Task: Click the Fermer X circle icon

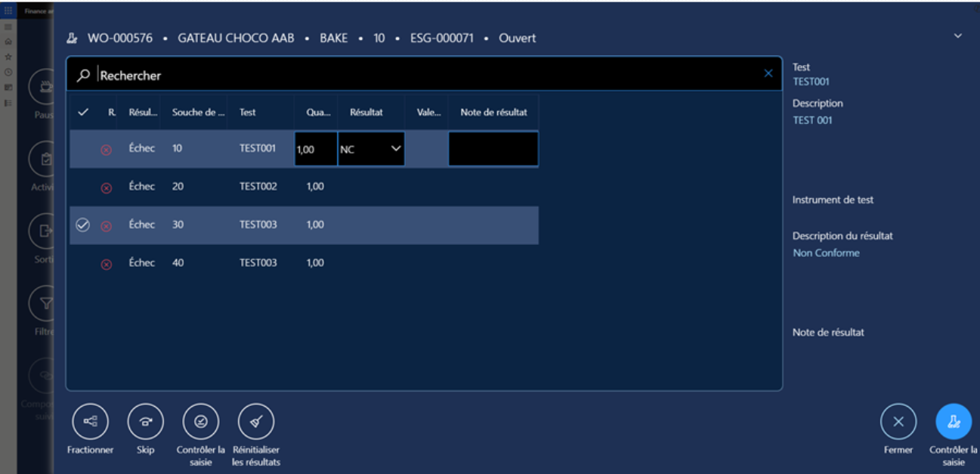Action: 898,422
